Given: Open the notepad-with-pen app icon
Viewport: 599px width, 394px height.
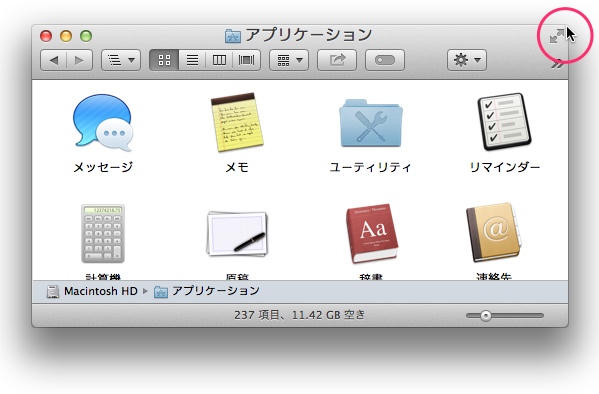Looking at the screenshot, I should click(237, 233).
